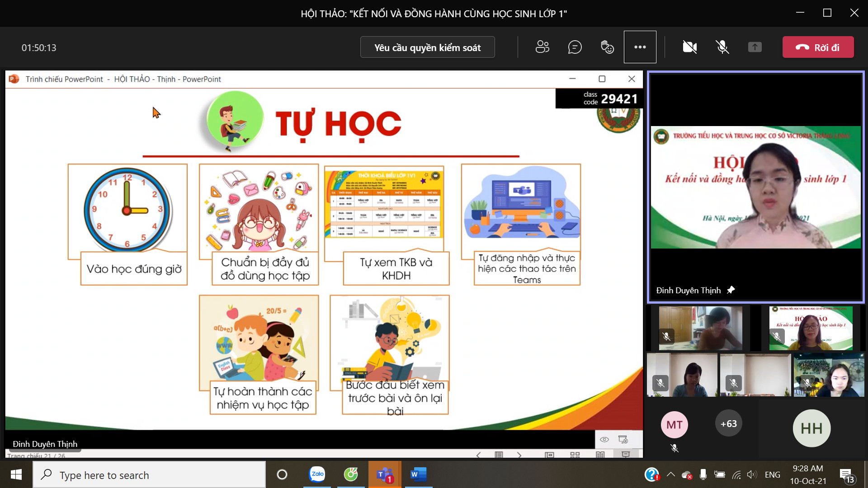Image resolution: width=868 pixels, height=488 pixels.
Task: Toggle the camera on
Action: click(x=689, y=47)
